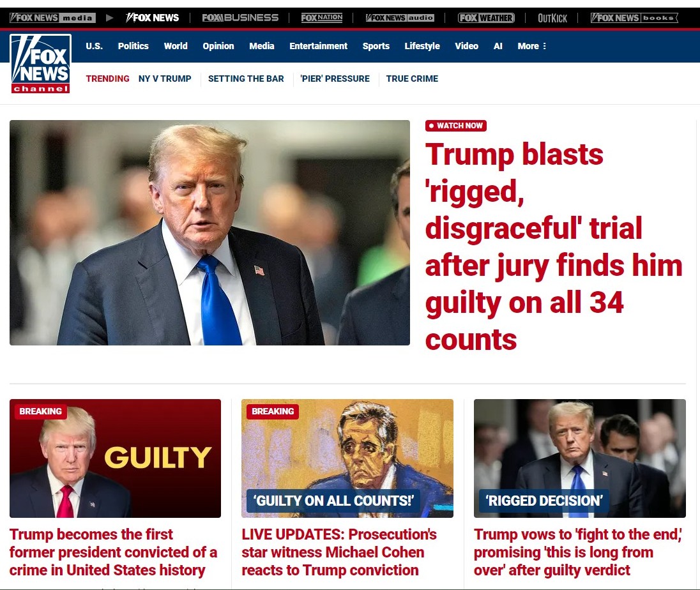700x590 pixels.
Task: Open the NY V TRUMP trending topic
Action: 165,79
